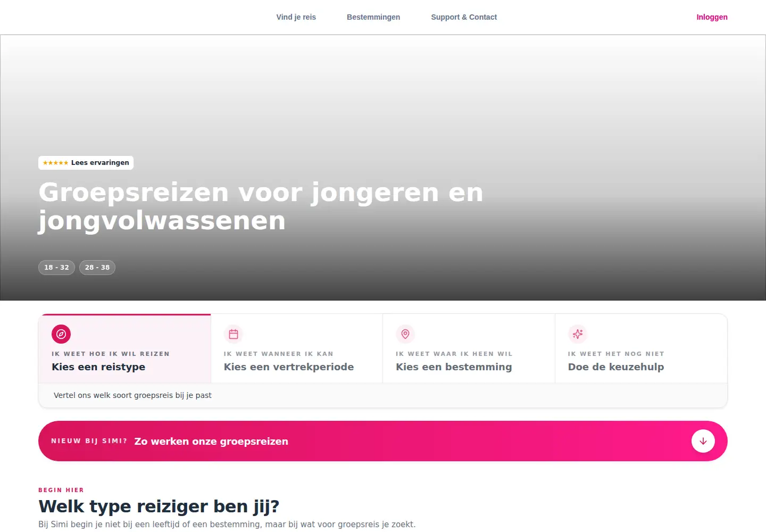The height and width of the screenshot is (532, 766).
Task: Click text Vertel ons welk soort groepsreis
Action: point(132,395)
